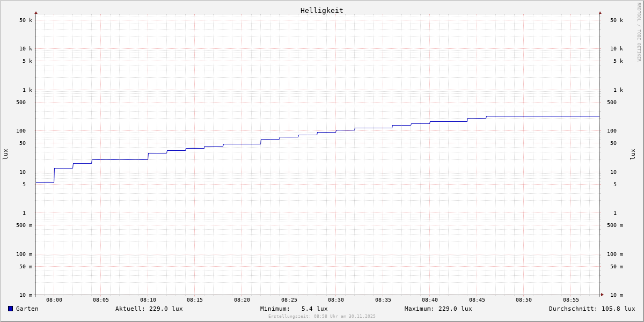Click the blue Garten legend color swatch
The width and height of the screenshot is (644, 322).
[10, 309]
